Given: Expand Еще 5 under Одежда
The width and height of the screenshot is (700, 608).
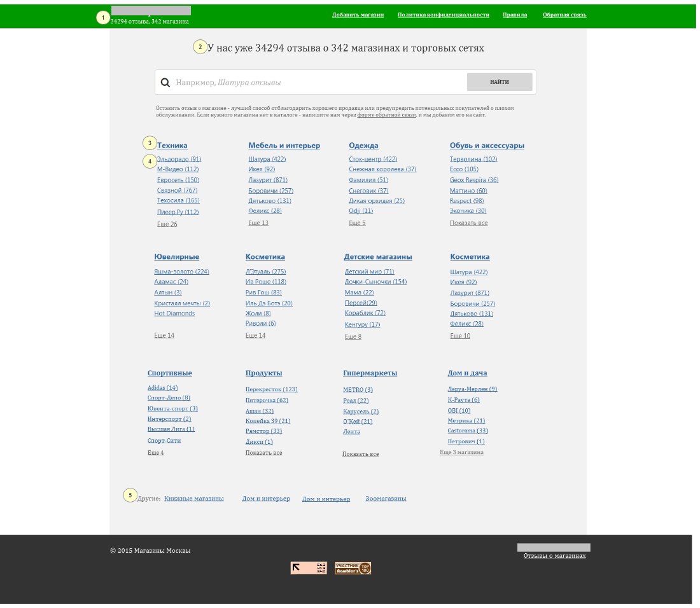Looking at the screenshot, I should point(357,223).
